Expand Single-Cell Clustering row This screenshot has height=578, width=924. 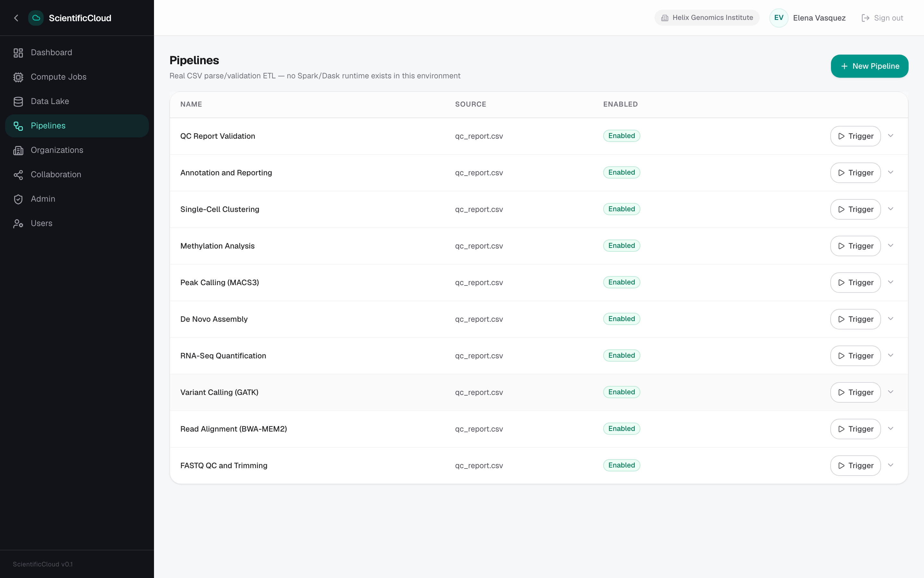pyautogui.click(x=890, y=209)
